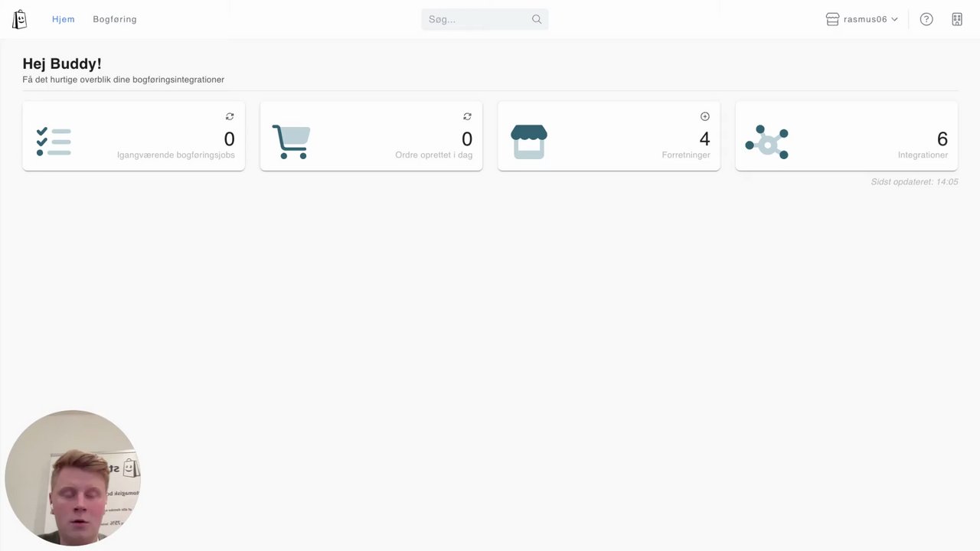Viewport: 980px width, 551px height.
Task: Open the Ordre oprettet i dag card
Action: pyautogui.click(x=371, y=135)
